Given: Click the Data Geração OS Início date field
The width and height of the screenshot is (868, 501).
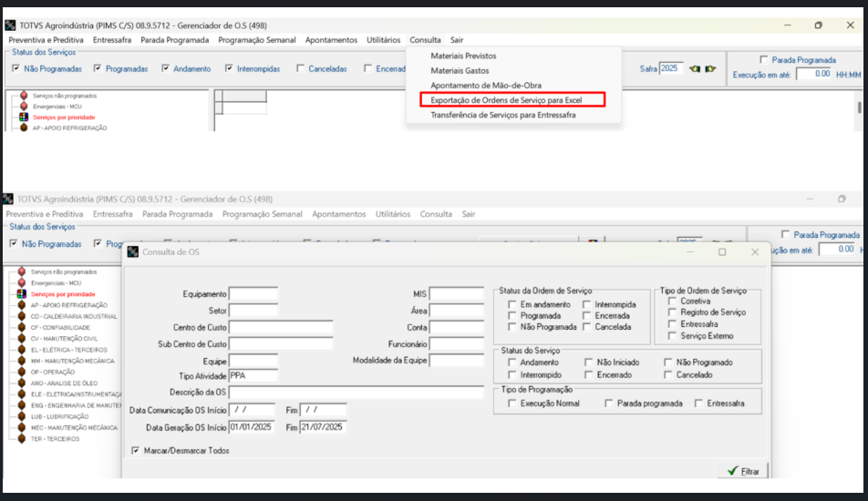Looking at the screenshot, I should pyautogui.click(x=252, y=427).
